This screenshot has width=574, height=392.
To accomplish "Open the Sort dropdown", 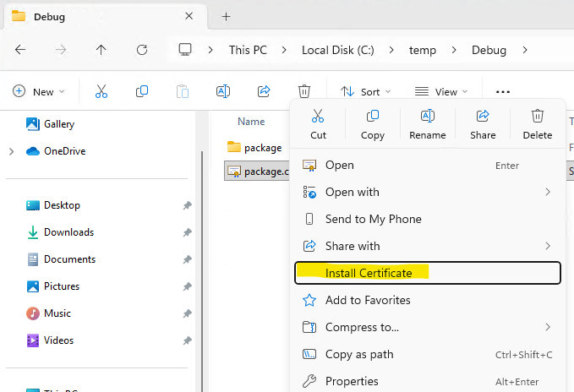I will pyautogui.click(x=365, y=91).
